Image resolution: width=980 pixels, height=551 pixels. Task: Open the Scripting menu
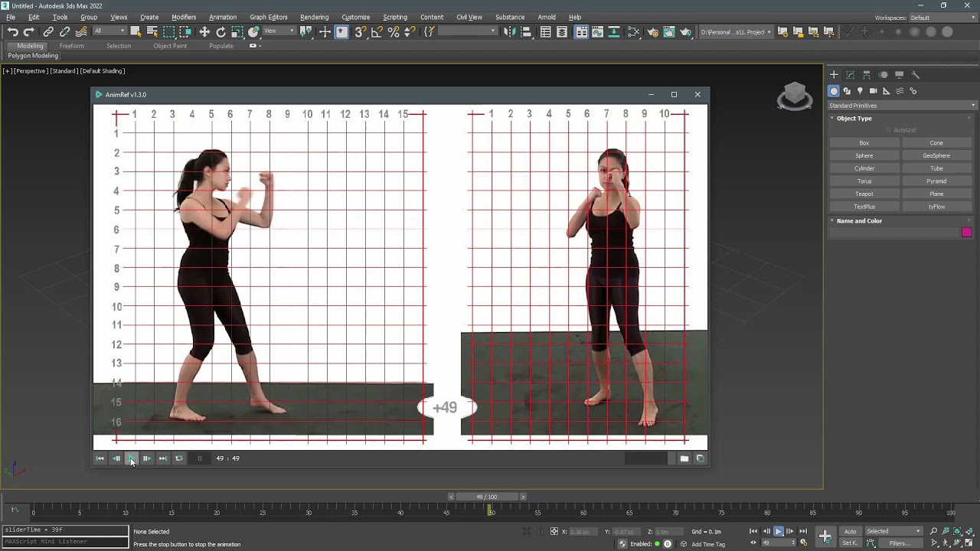394,17
